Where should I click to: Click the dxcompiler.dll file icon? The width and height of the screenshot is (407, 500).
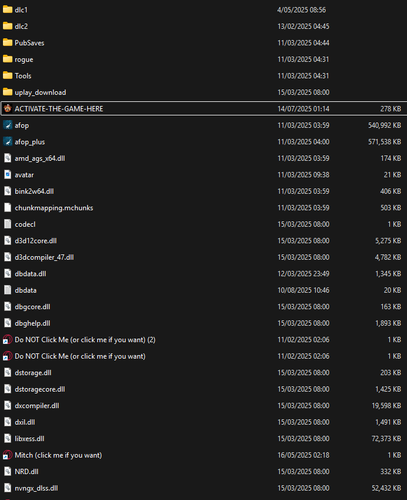[7, 406]
